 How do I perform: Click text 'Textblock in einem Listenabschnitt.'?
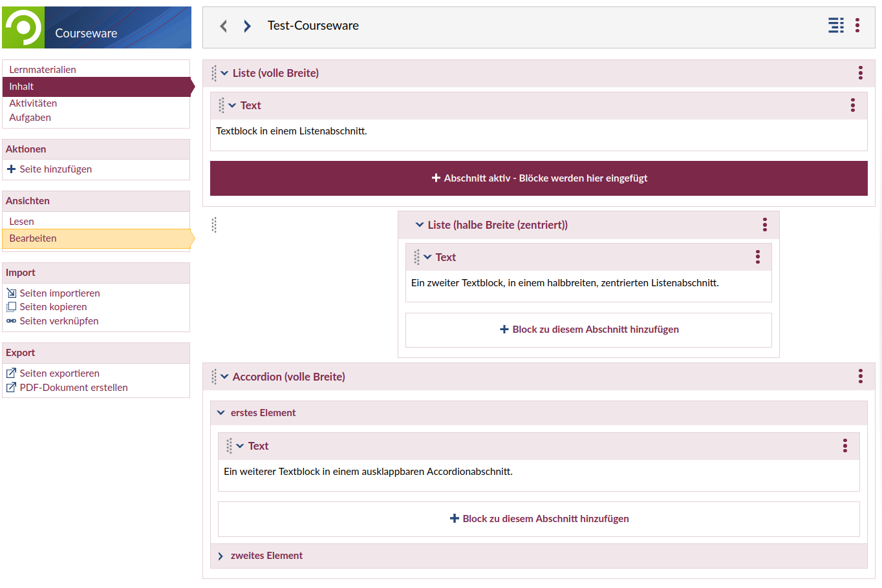(x=292, y=131)
